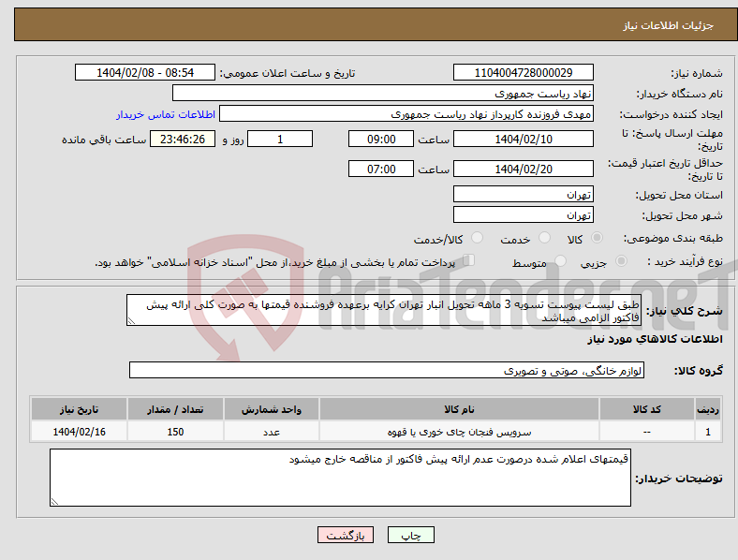Click the تعداد / مقدار column header
This screenshot has height=560, width=738.
[175, 409]
